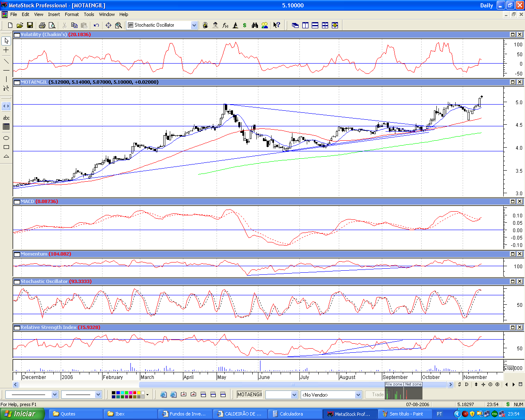Expand the Stochastic Oscillator indicator dropdown
525x420 pixels.
[194, 25]
